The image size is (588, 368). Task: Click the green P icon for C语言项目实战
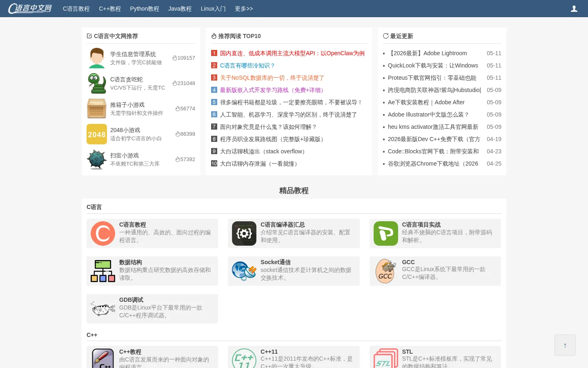pos(386,233)
